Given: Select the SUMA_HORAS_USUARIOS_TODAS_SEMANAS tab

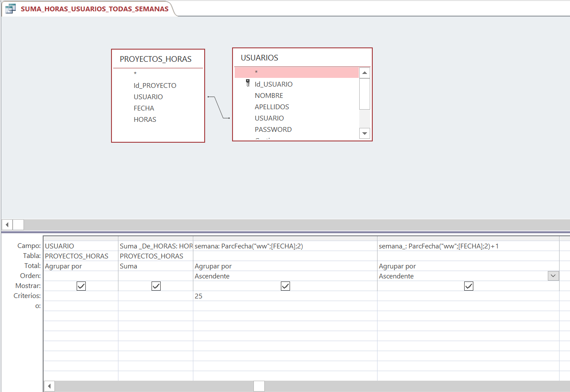Looking at the screenshot, I should (94, 9).
